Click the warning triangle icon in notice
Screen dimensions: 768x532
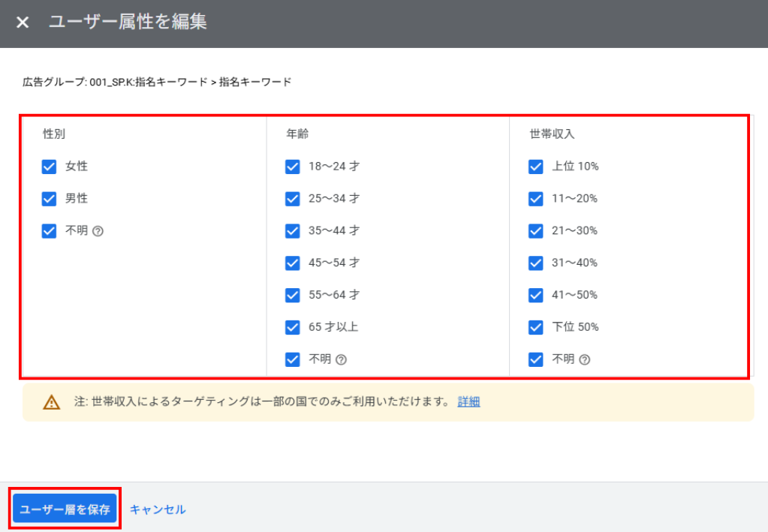click(52, 402)
